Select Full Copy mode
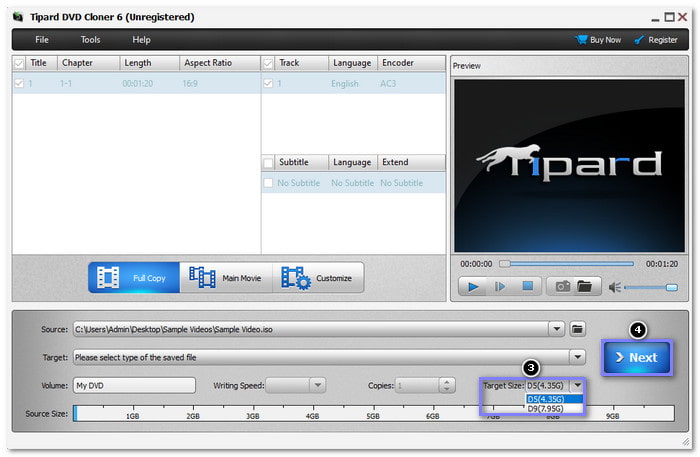Screen dimensions: 700x457 (x=134, y=278)
